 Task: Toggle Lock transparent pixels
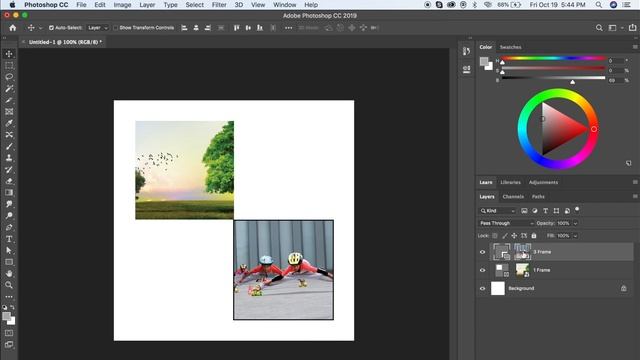[495, 236]
